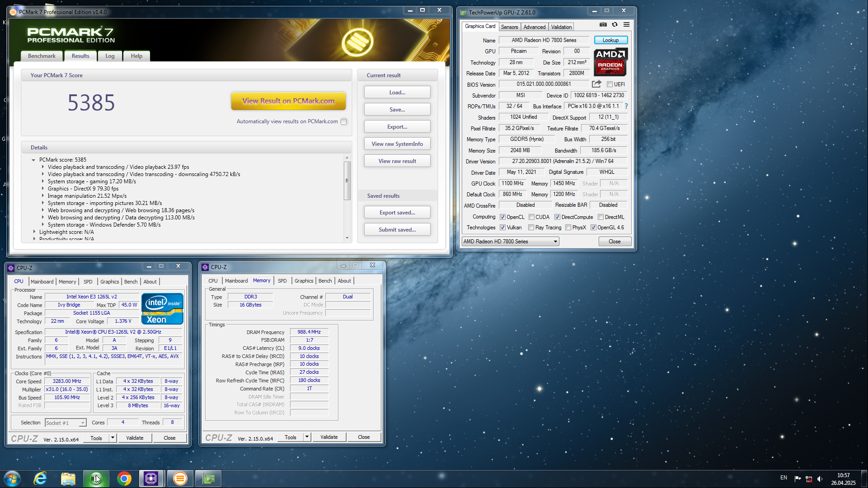The width and height of the screenshot is (868, 488).
Task: Click the Memory CPU-Z window title icon
Action: [205, 267]
